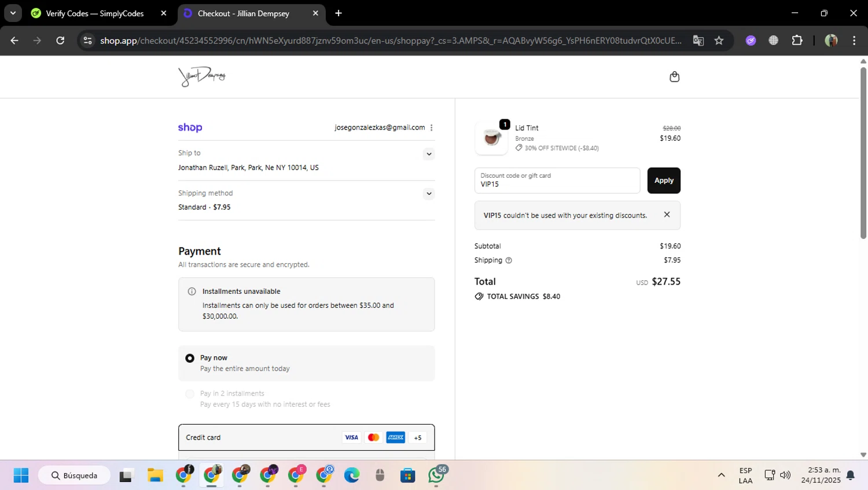Open the account options three-dot menu

point(431,128)
